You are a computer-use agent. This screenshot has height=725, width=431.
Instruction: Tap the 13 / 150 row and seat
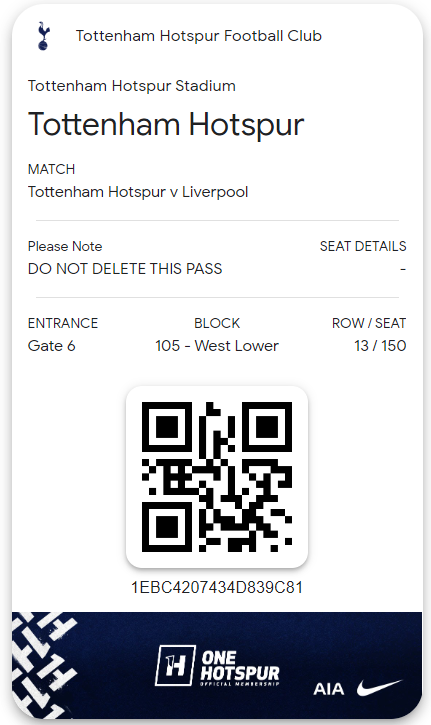(x=380, y=345)
